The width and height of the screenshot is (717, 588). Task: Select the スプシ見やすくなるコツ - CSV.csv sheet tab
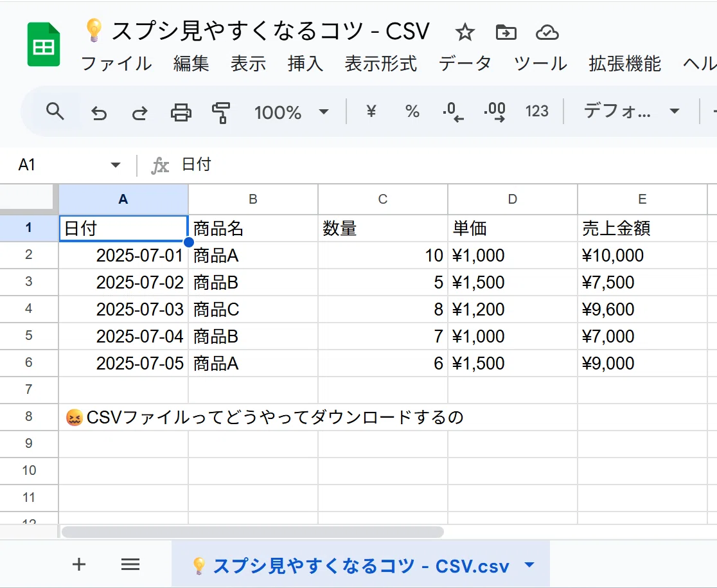[361, 565]
